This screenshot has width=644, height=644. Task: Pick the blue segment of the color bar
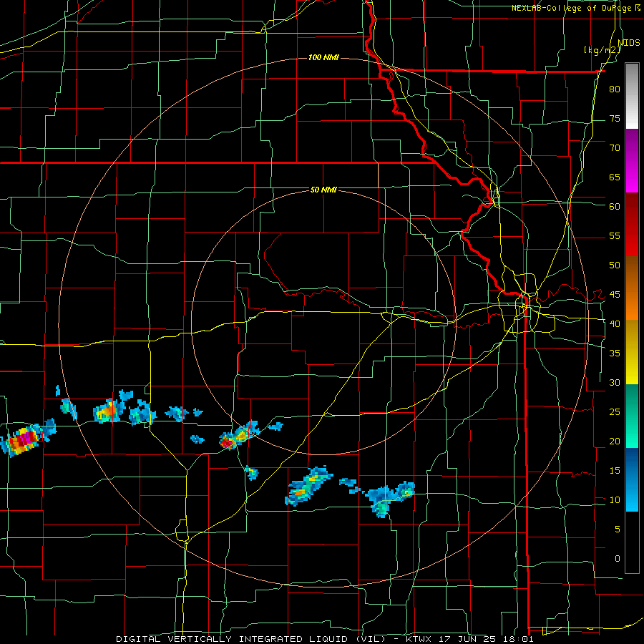click(632, 479)
